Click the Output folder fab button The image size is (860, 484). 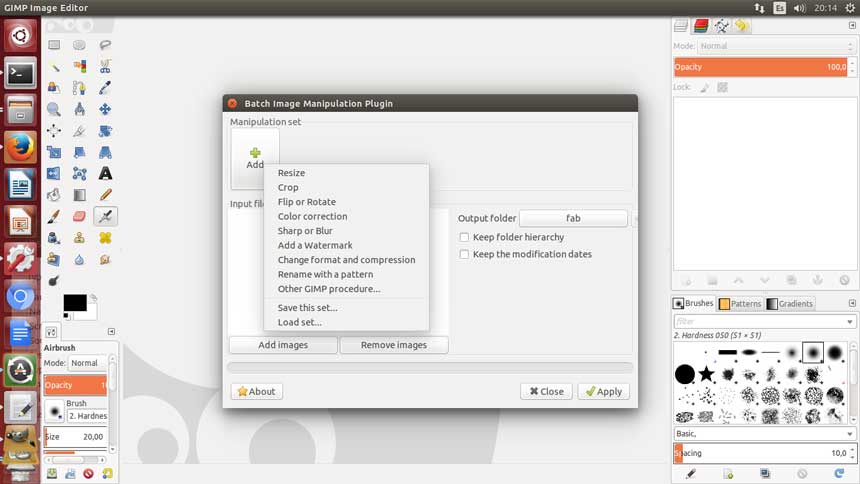573,218
